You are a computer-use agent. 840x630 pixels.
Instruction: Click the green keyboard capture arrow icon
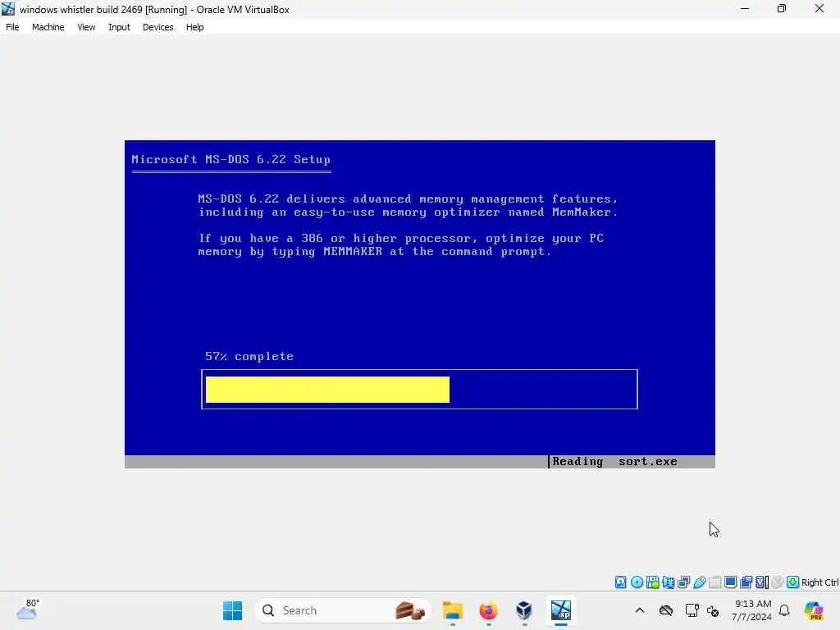(x=793, y=582)
